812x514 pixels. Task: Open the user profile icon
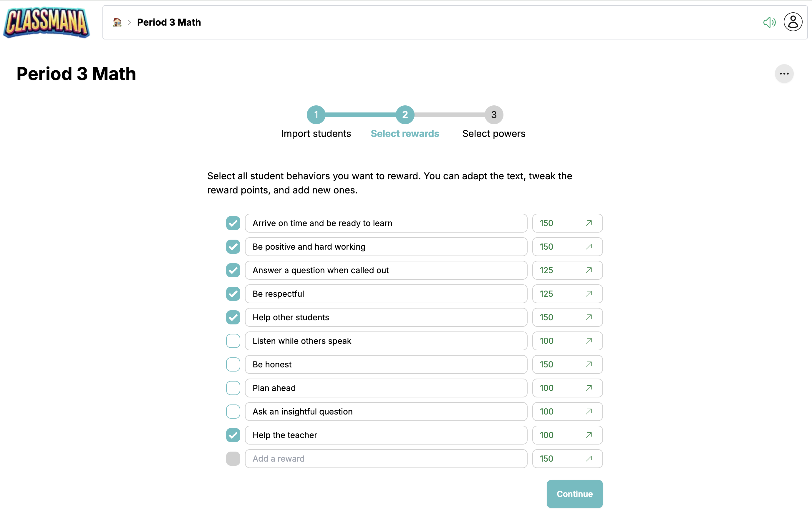click(793, 22)
